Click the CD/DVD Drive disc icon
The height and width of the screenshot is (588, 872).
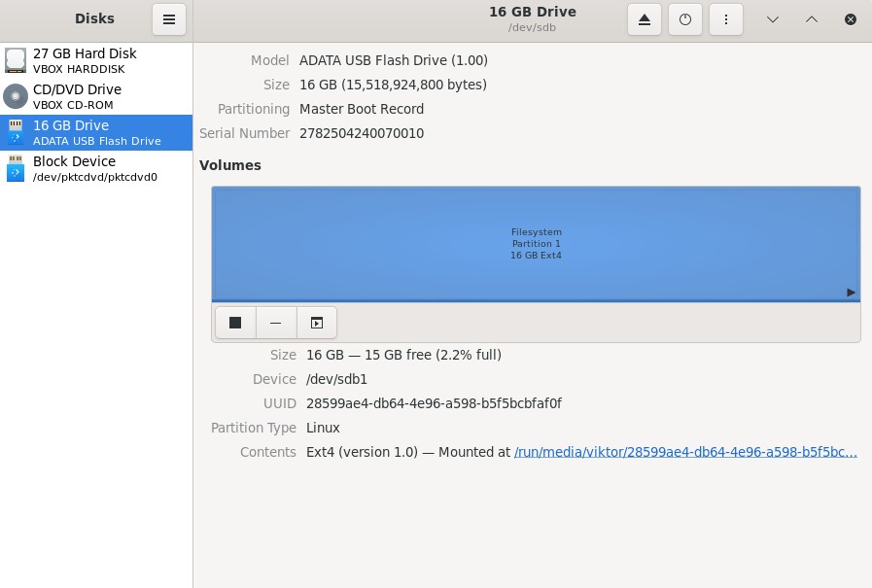(16, 96)
